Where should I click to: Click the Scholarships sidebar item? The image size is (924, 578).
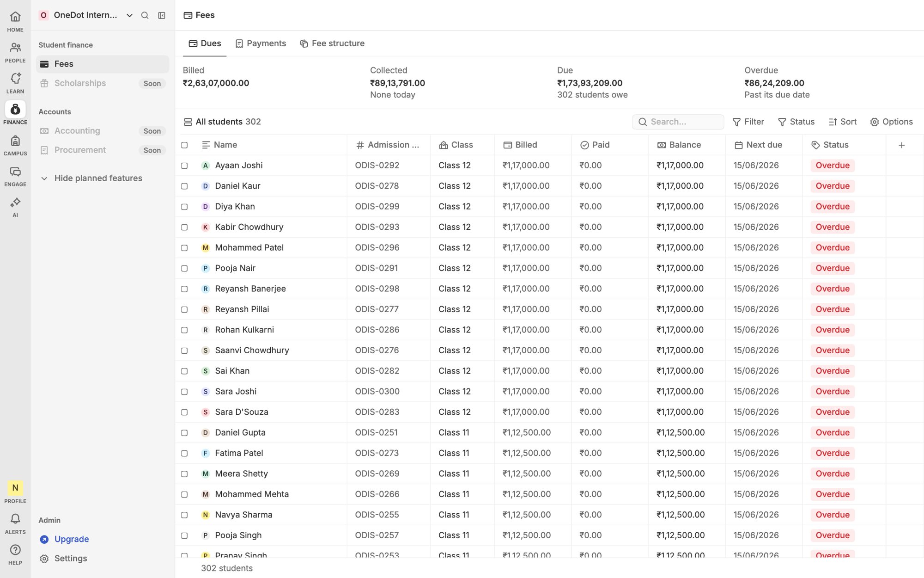[x=103, y=83]
